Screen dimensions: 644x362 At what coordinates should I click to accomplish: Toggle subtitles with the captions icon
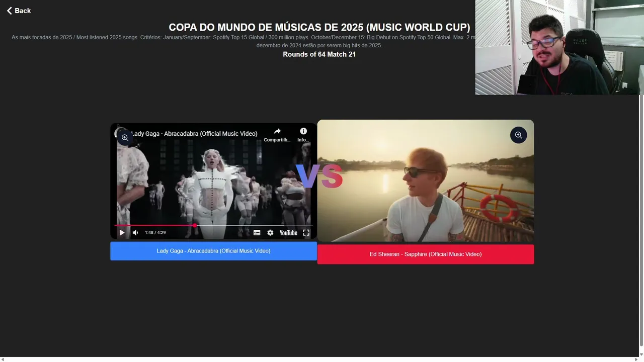click(257, 233)
